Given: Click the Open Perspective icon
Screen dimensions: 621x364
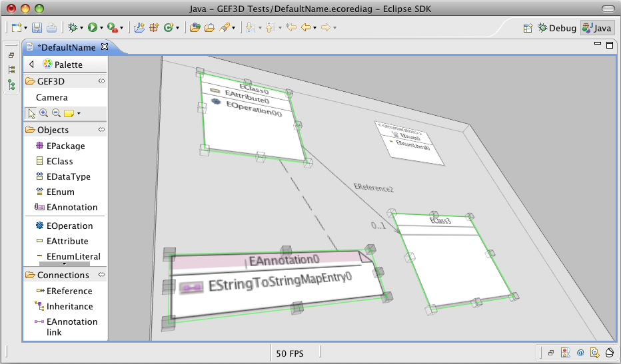Looking at the screenshot, I should 528,28.
